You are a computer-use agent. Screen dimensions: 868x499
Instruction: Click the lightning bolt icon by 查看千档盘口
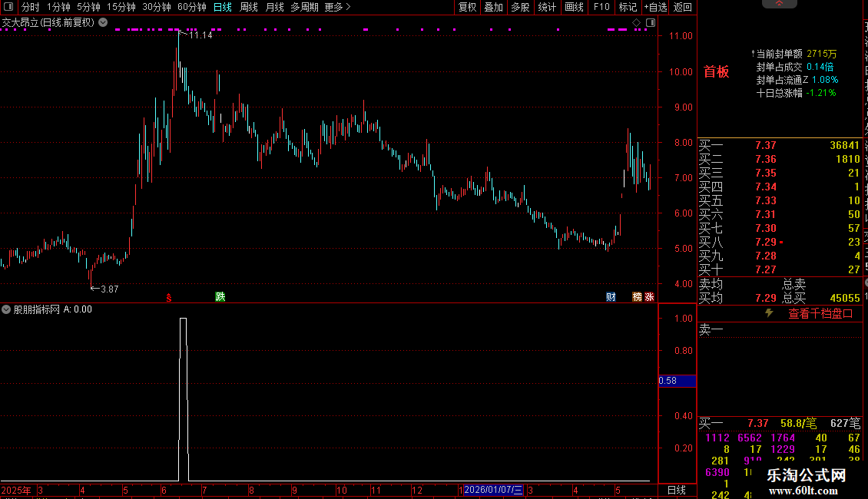[770, 313]
